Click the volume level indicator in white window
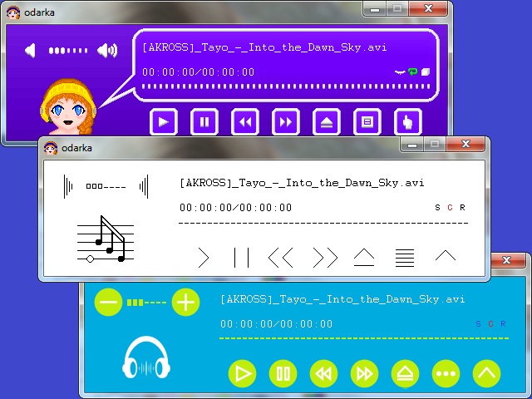 [x=106, y=186]
